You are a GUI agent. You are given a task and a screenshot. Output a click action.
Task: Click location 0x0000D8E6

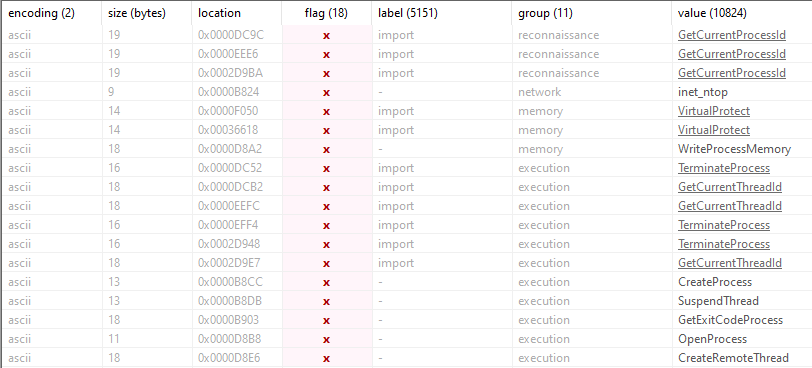[x=228, y=358]
